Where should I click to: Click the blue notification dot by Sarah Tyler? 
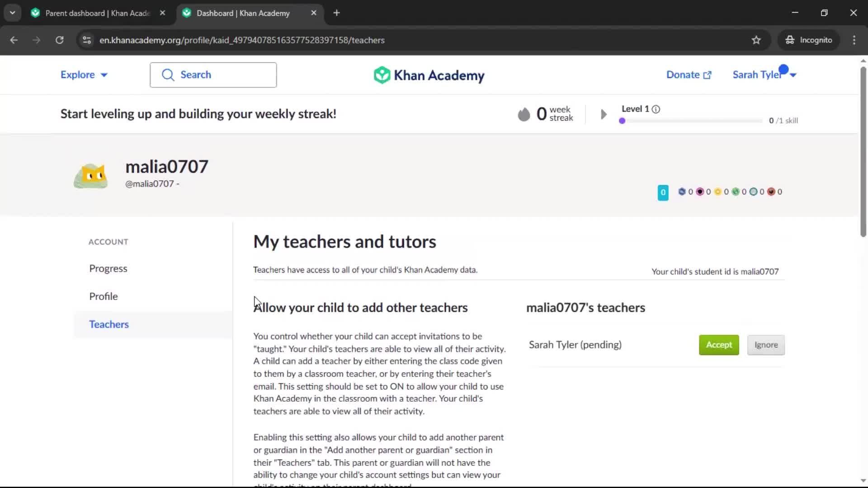[783, 69]
